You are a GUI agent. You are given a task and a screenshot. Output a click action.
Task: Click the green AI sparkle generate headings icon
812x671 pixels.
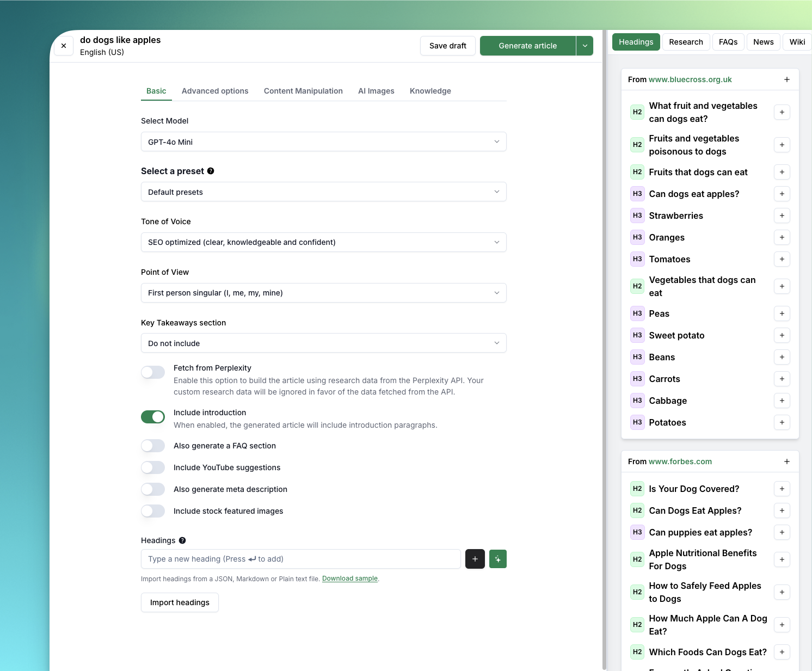click(497, 559)
